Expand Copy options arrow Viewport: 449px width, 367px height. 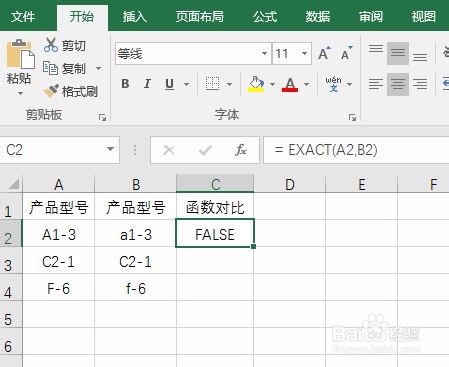(98, 68)
